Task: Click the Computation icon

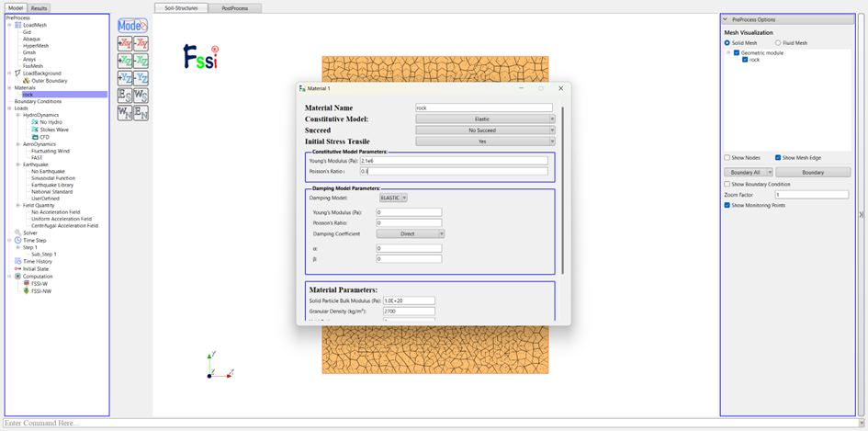Action: tap(17, 276)
